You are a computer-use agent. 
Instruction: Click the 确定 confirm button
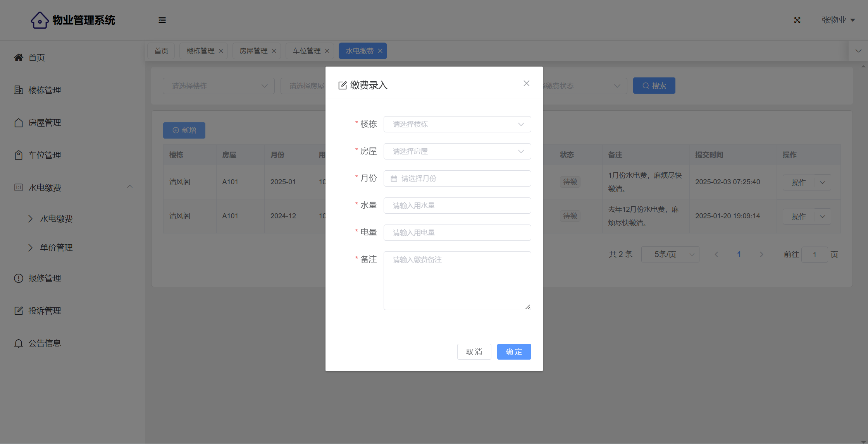tap(514, 351)
